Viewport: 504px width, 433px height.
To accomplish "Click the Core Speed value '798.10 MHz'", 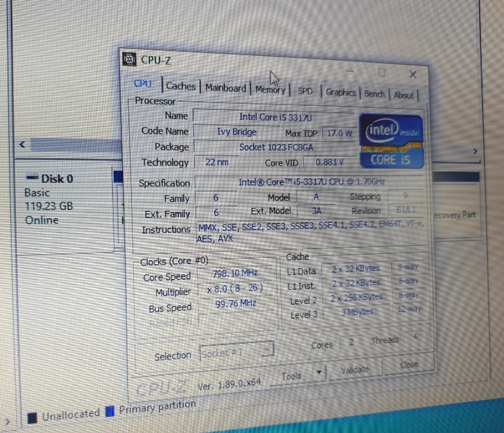I will tap(235, 273).
